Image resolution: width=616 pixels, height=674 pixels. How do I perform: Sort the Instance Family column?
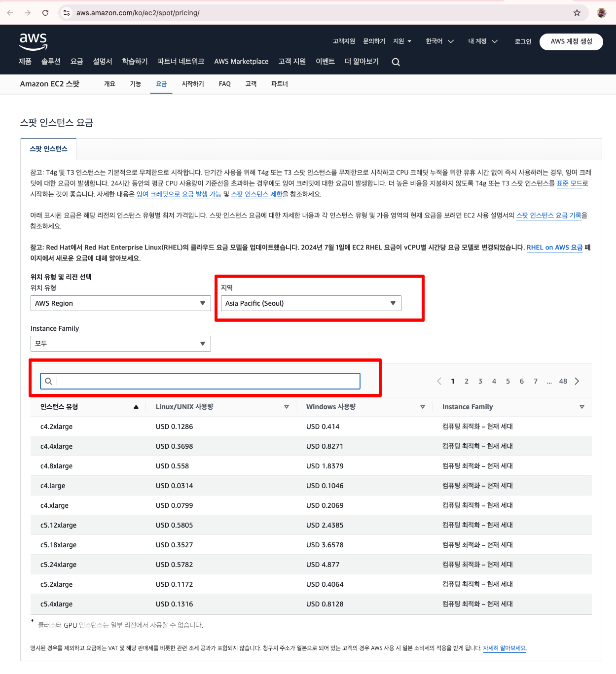click(x=582, y=407)
